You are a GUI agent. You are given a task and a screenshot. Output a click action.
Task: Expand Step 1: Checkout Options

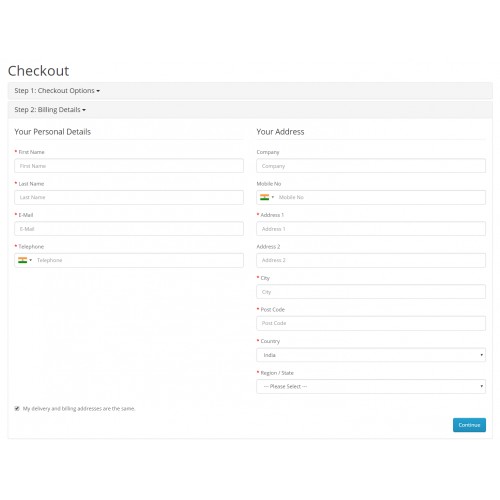pos(57,91)
